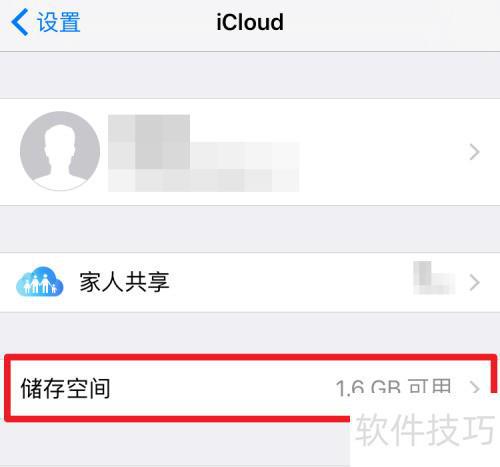
Task: Select the blurred account name text
Action: click(x=149, y=141)
